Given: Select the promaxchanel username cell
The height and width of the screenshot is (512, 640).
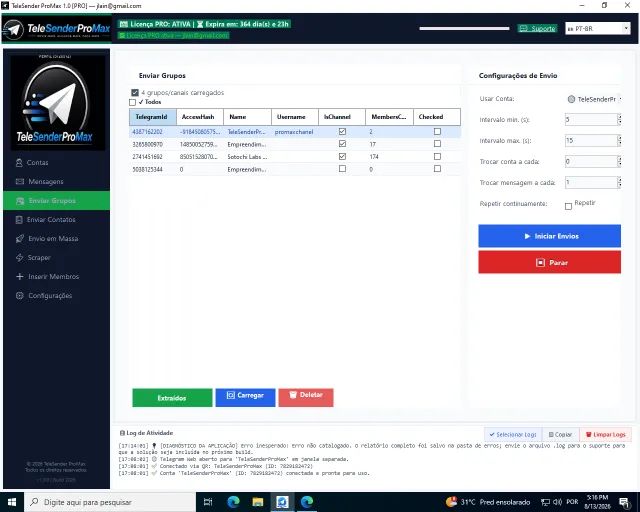Looking at the screenshot, I should (x=295, y=132).
